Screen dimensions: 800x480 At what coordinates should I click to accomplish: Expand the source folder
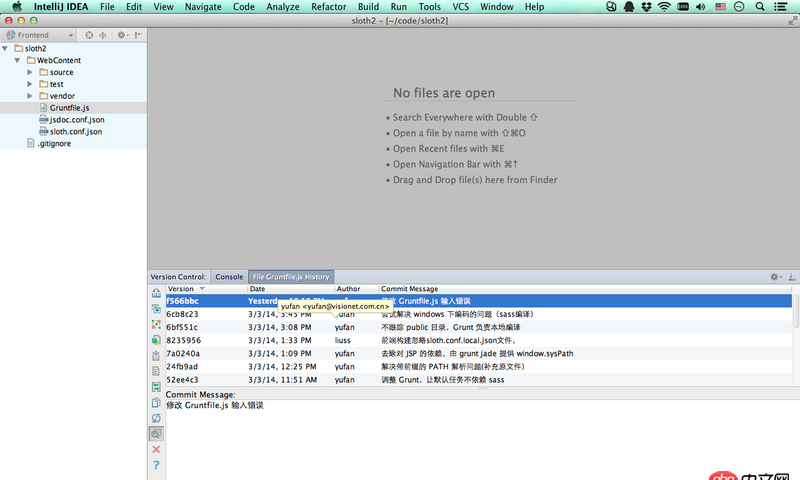coord(30,72)
